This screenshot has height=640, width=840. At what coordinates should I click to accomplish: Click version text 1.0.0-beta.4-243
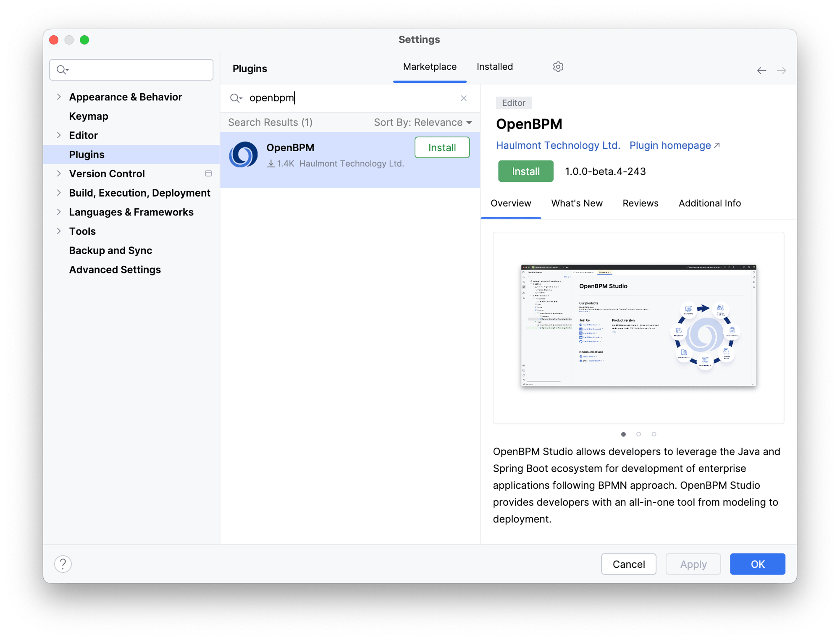point(605,171)
